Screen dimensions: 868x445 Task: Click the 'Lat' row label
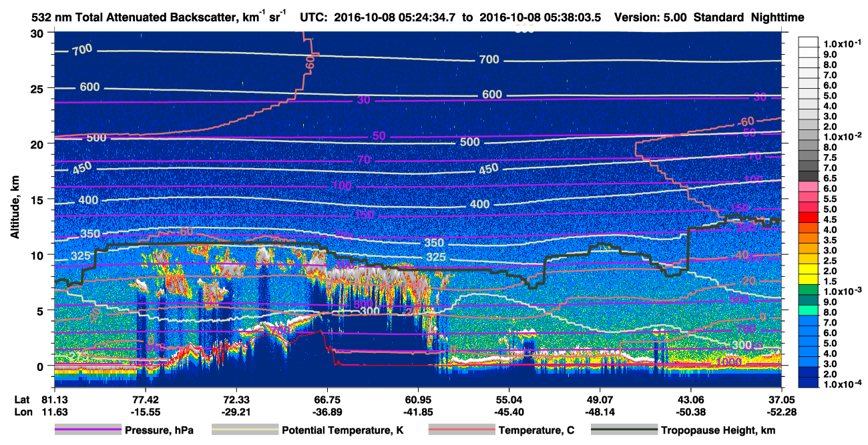pos(22,399)
